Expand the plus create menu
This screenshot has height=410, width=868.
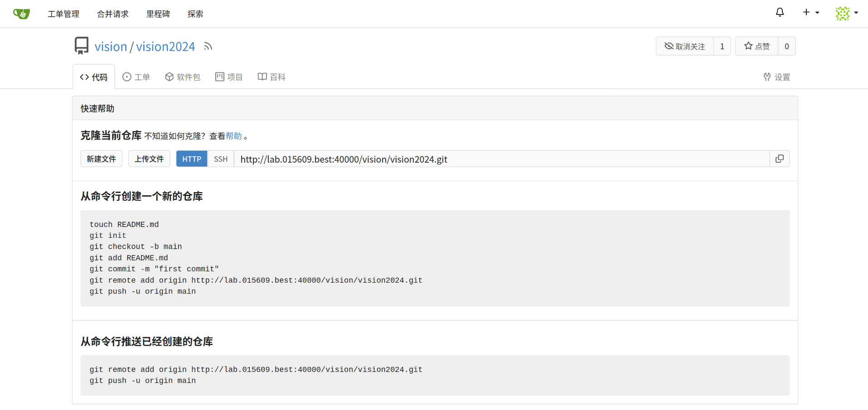(x=810, y=13)
